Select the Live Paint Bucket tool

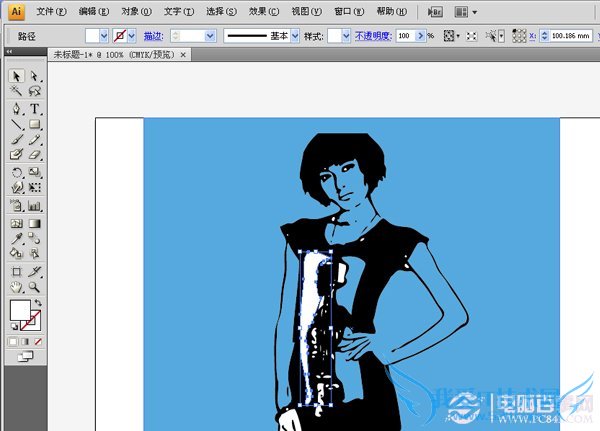click(x=16, y=253)
